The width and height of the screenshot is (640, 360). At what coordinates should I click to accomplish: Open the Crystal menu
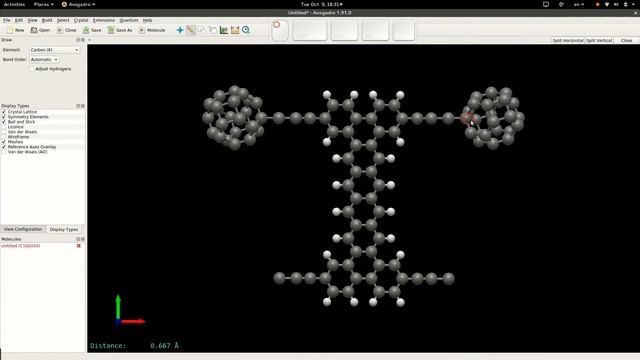pos(81,20)
